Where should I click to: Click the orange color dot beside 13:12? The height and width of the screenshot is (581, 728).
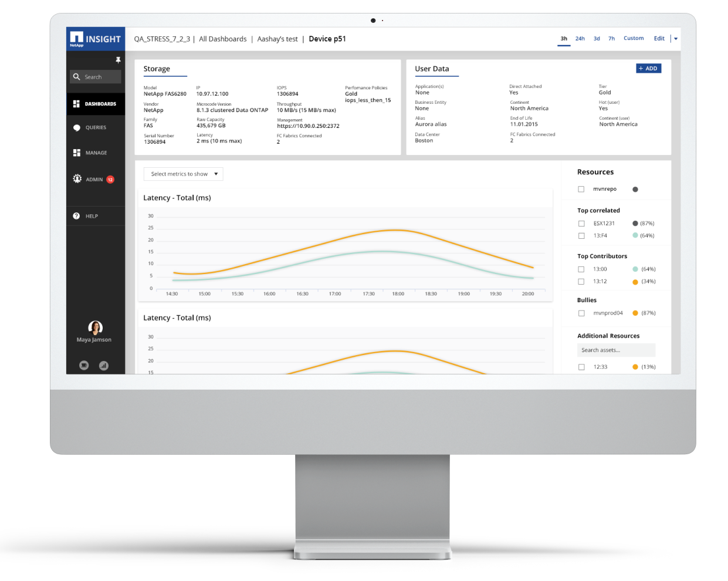click(x=635, y=282)
